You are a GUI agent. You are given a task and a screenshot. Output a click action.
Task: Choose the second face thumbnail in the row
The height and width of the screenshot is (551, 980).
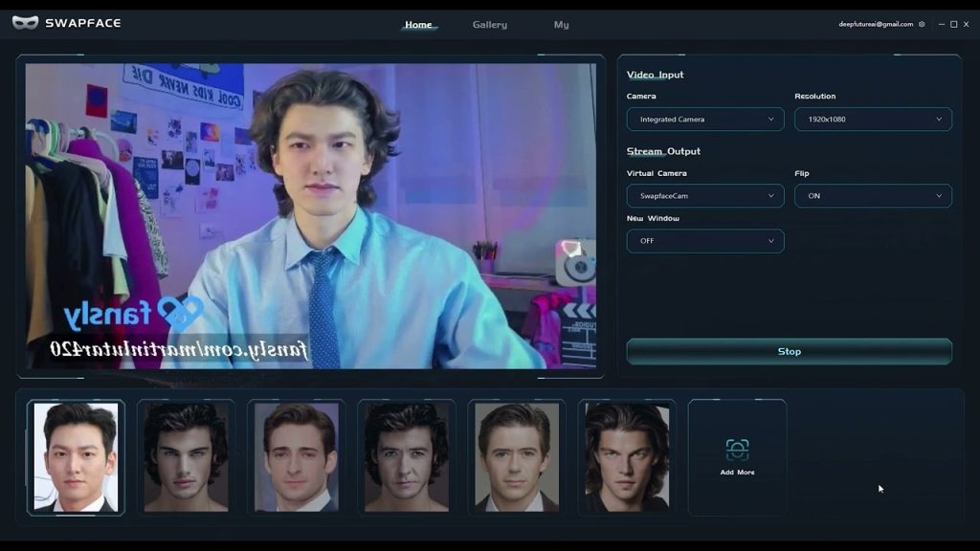coord(186,457)
